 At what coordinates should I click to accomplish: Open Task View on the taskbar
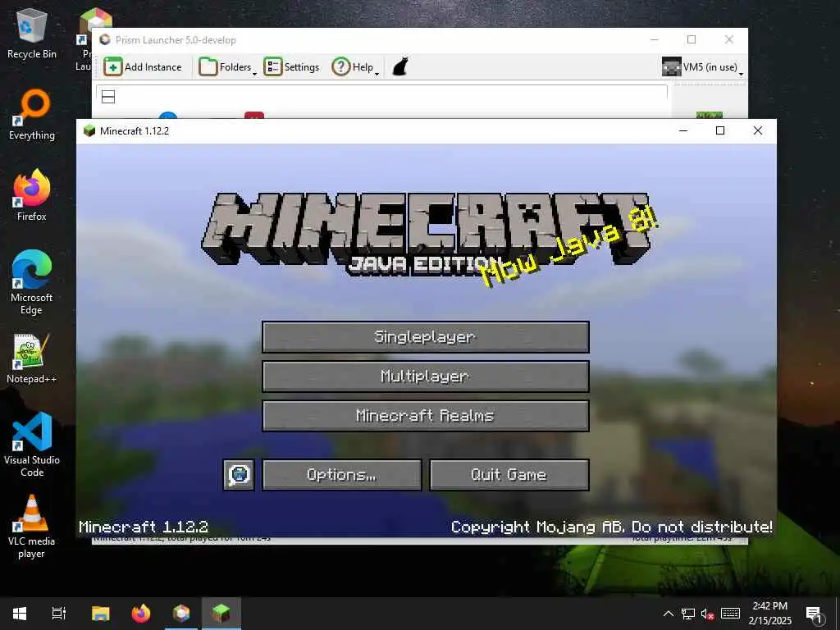[59, 614]
